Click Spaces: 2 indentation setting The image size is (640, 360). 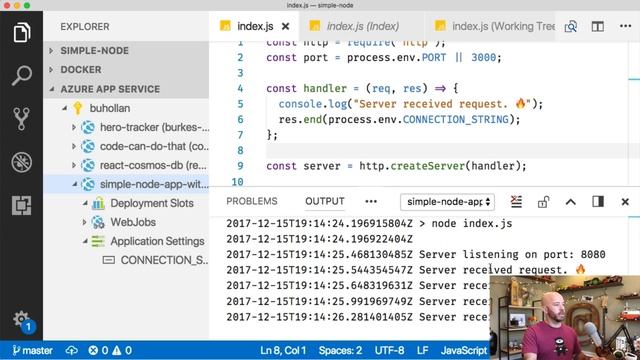tap(340, 350)
